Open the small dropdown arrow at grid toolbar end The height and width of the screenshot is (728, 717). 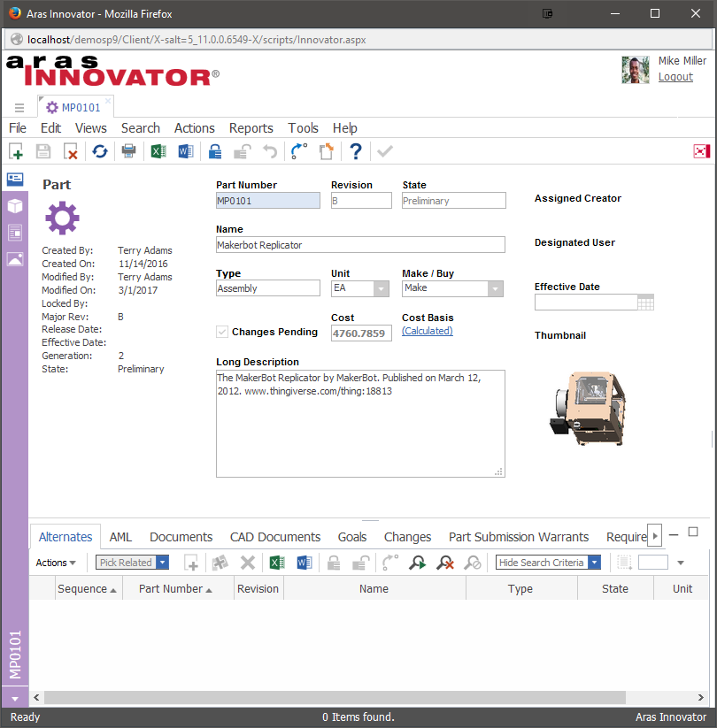pyautogui.click(x=681, y=563)
